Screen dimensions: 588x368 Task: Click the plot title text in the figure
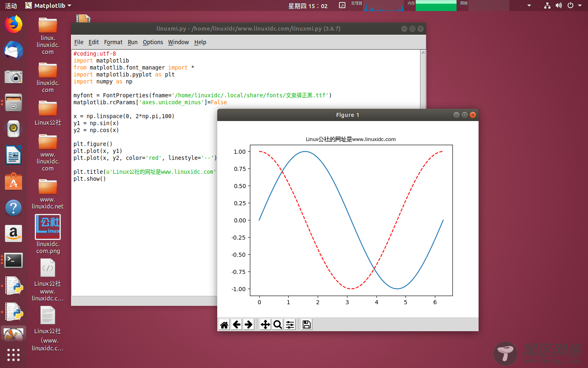(350, 139)
